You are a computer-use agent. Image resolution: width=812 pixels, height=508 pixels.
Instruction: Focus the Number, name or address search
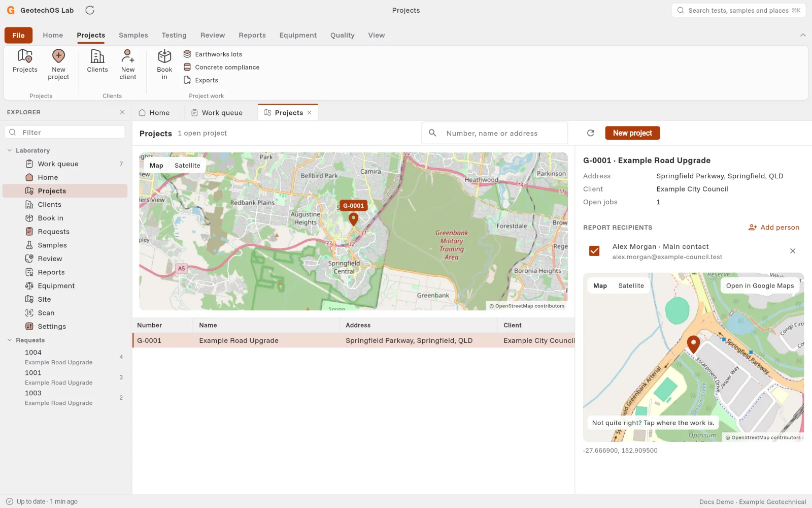click(495, 133)
